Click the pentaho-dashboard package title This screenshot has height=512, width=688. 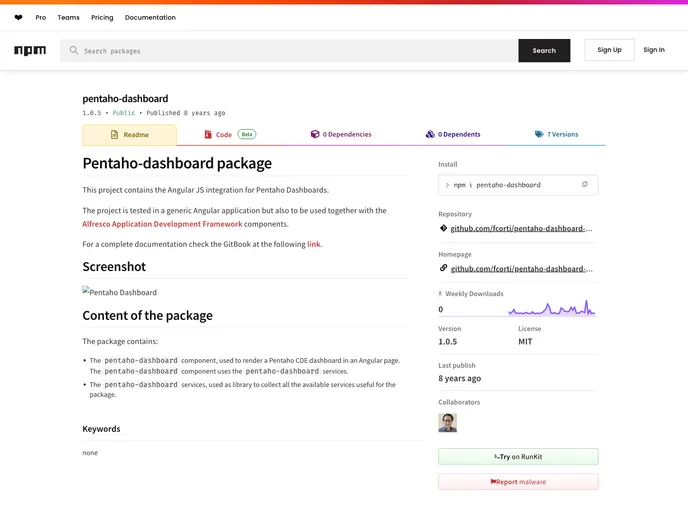click(x=125, y=98)
